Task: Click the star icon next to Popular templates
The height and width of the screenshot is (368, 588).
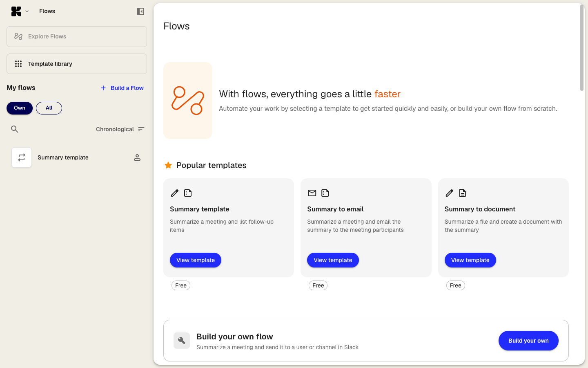Action: pyautogui.click(x=168, y=165)
